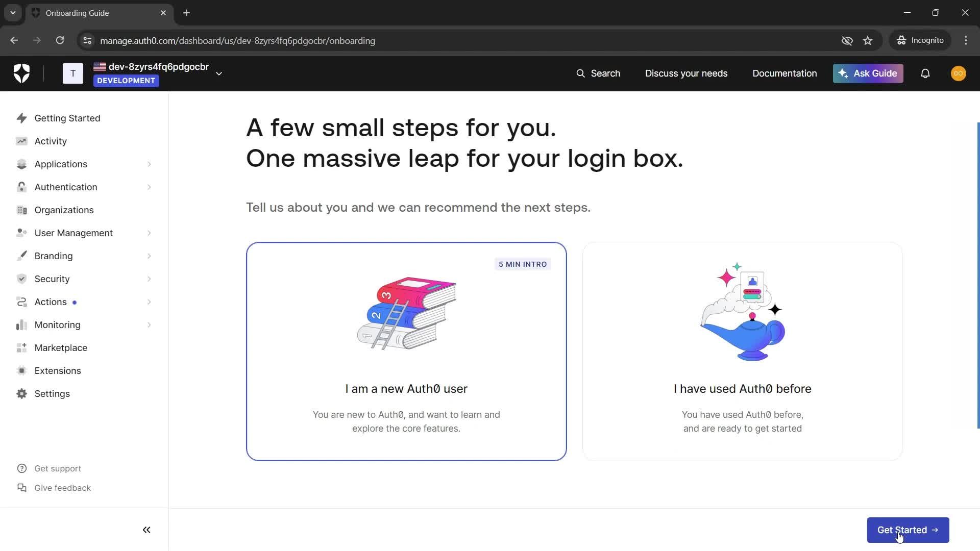This screenshot has width=980, height=551.
Task: Expand the Monitoring submenu chevron
Action: tap(149, 325)
